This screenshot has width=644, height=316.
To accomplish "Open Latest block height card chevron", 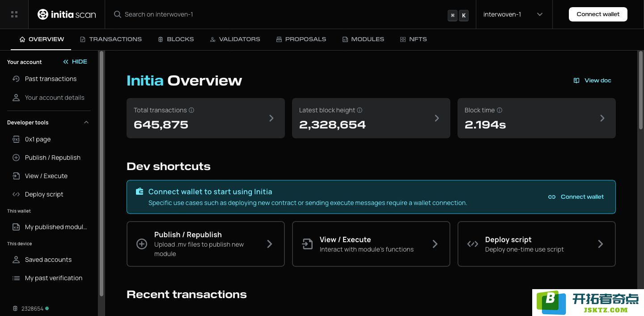I will 437,118.
